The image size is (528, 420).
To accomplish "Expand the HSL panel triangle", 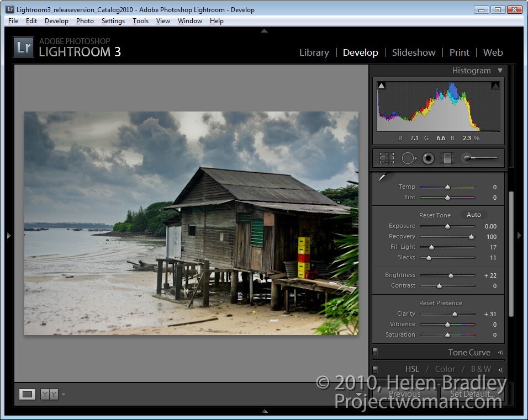I will tap(501, 370).
